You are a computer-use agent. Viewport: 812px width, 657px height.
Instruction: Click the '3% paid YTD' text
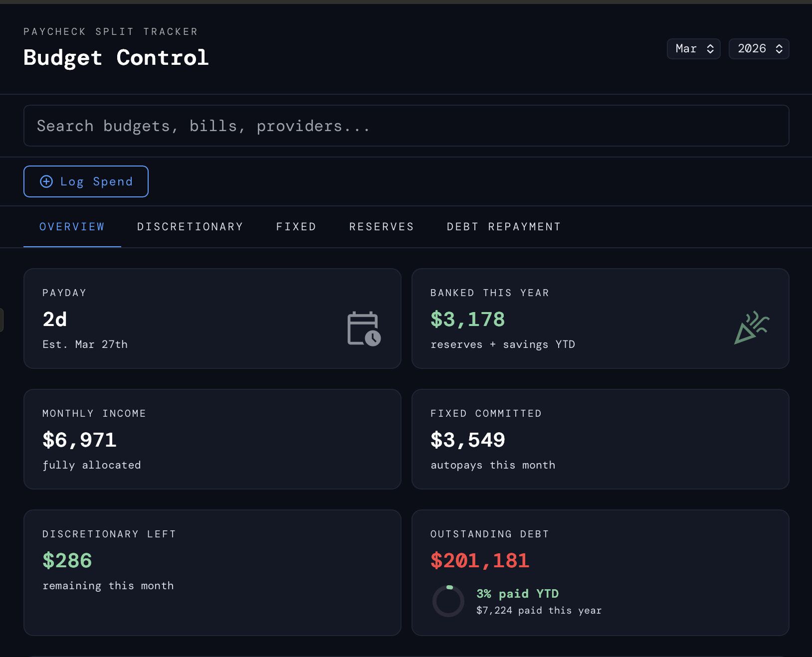click(x=517, y=594)
